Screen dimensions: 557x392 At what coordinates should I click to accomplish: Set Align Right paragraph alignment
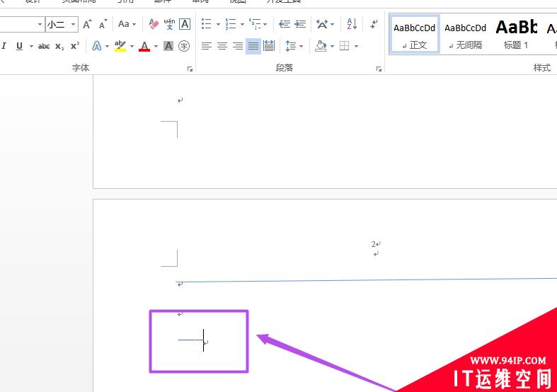tap(238, 46)
